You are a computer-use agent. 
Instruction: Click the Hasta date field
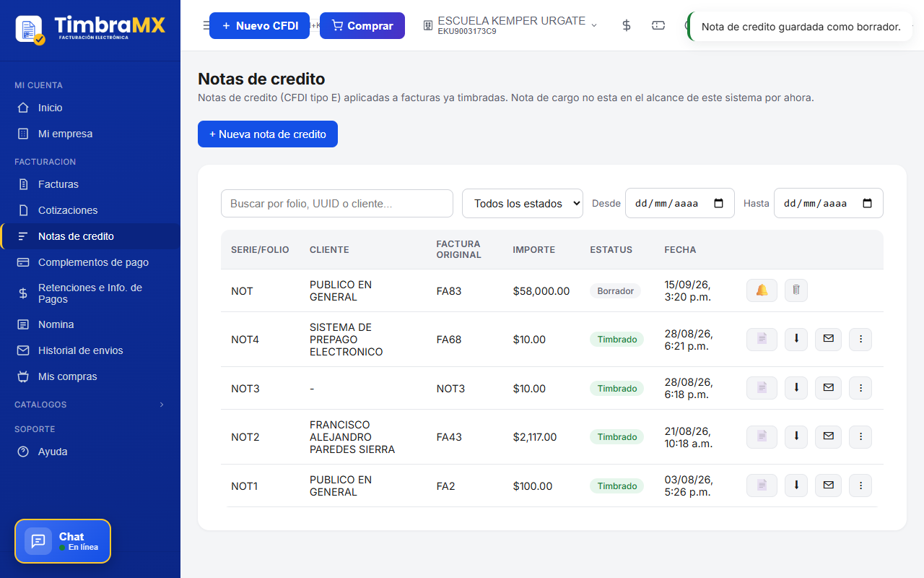[829, 203]
